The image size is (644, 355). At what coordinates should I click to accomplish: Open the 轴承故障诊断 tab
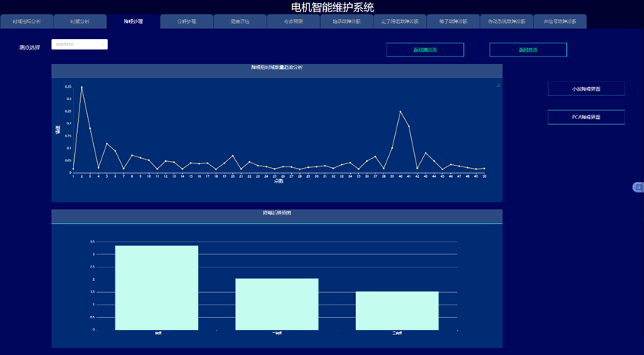(x=347, y=21)
